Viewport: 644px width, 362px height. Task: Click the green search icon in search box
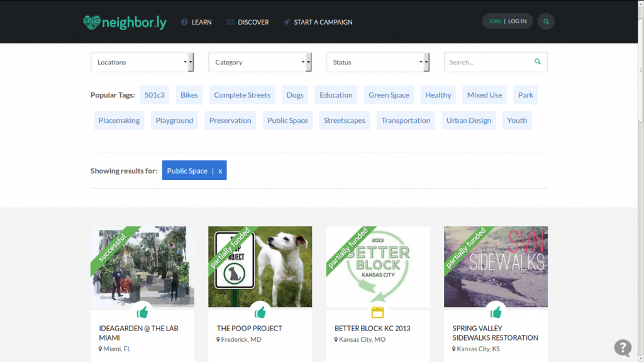(x=537, y=62)
